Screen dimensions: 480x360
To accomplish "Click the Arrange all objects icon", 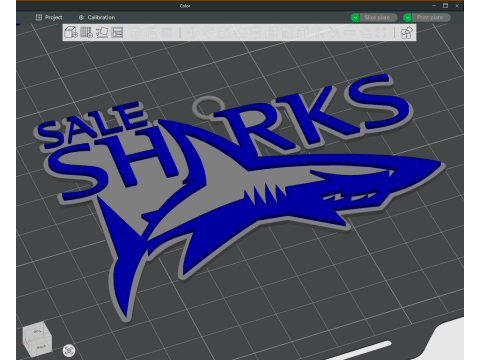I will [117, 32].
